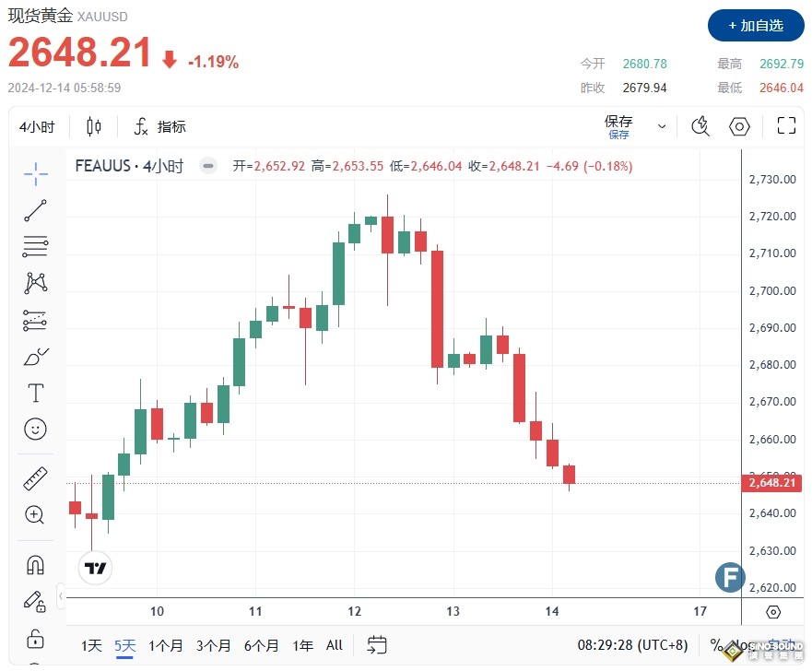This screenshot has width=812, height=671.
Task: Open the 4小时 interval dropdown
Action: 38,126
